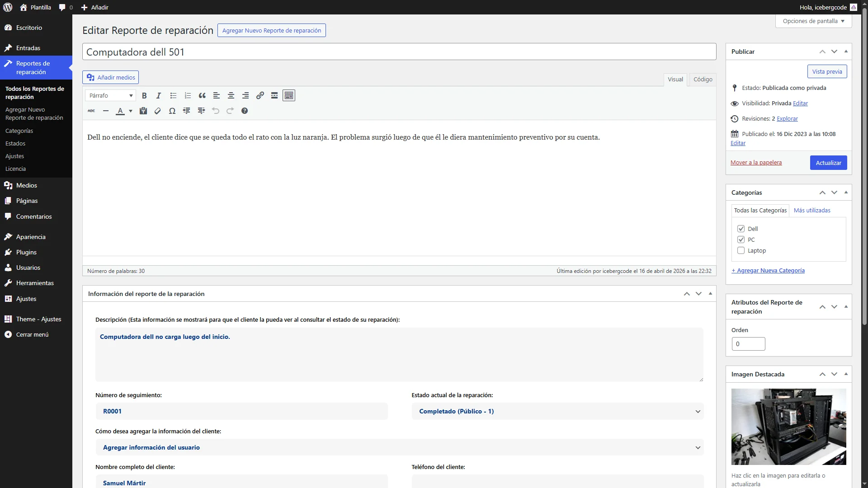Click the Actualizar button

(x=828, y=163)
